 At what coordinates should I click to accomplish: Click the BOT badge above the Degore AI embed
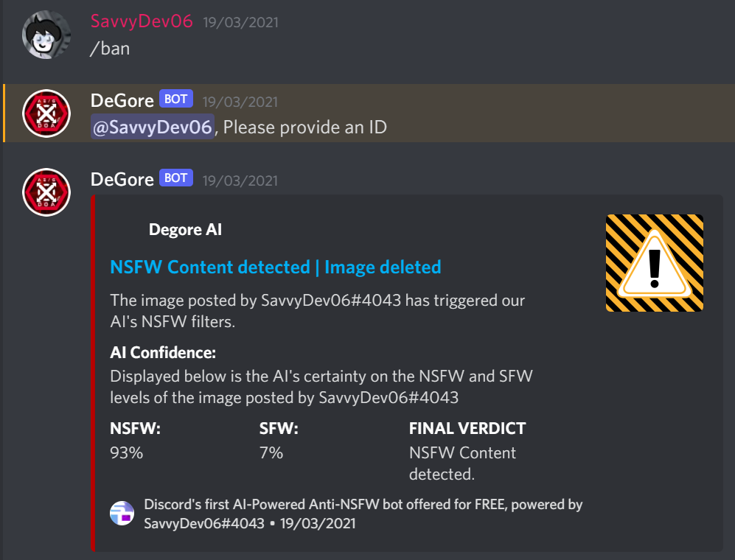[175, 178]
